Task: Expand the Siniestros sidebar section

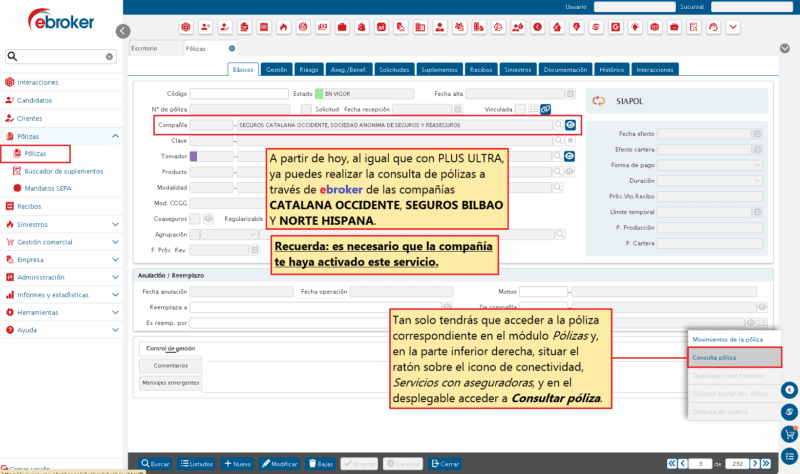Action: point(115,224)
